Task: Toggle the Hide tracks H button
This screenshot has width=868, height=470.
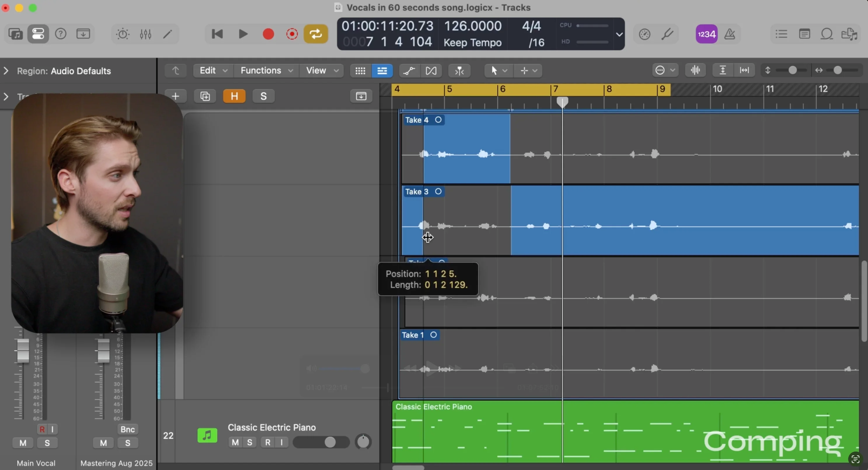Action: click(x=234, y=96)
